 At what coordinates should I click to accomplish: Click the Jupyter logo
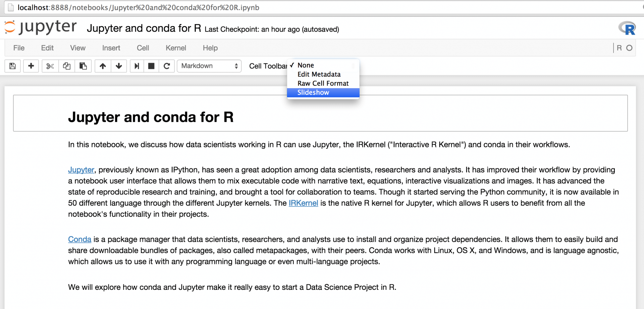(x=41, y=28)
